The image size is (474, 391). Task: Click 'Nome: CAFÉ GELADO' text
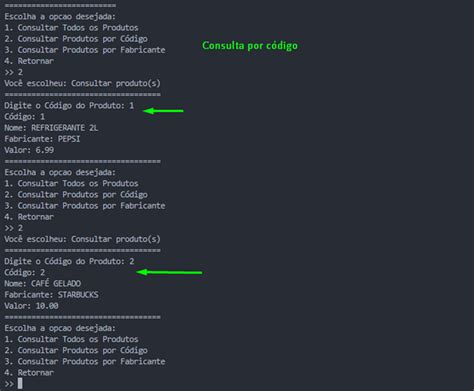pos(43,284)
